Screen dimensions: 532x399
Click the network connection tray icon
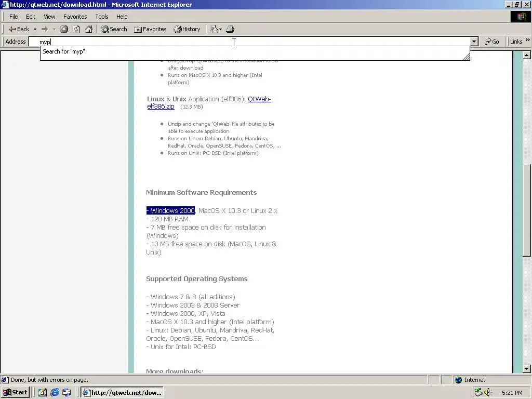pyautogui.click(x=478, y=393)
